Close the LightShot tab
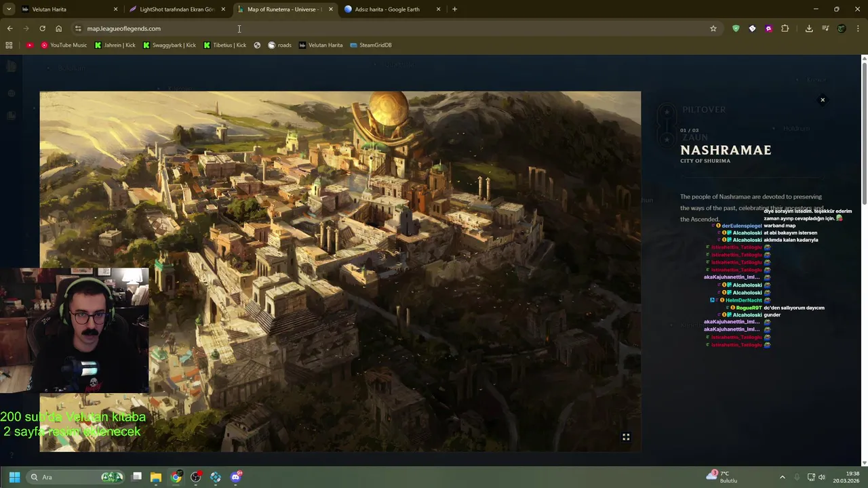The height and width of the screenshot is (488, 868). coord(223,9)
